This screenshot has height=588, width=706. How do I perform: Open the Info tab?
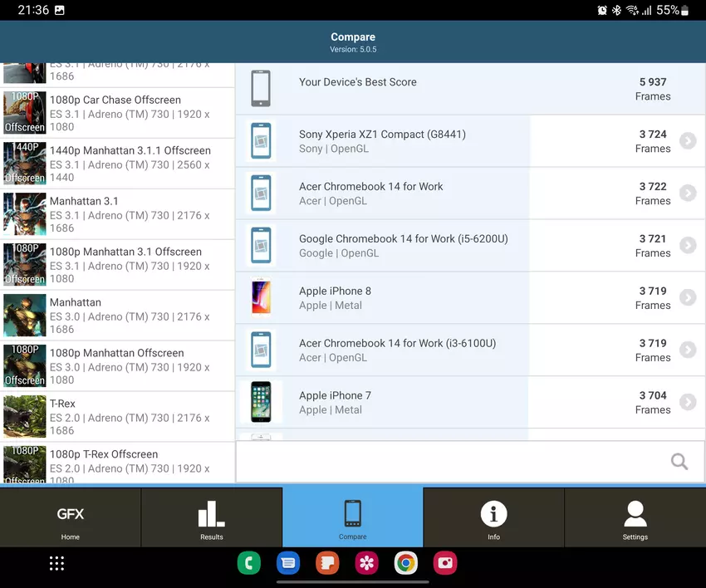coord(493,518)
